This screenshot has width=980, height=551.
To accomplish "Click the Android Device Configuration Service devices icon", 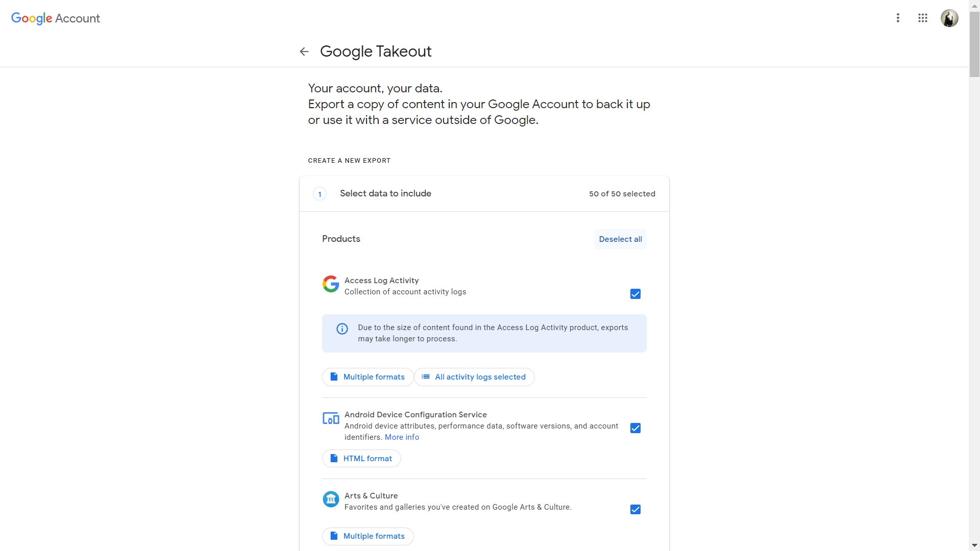I will (331, 419).
